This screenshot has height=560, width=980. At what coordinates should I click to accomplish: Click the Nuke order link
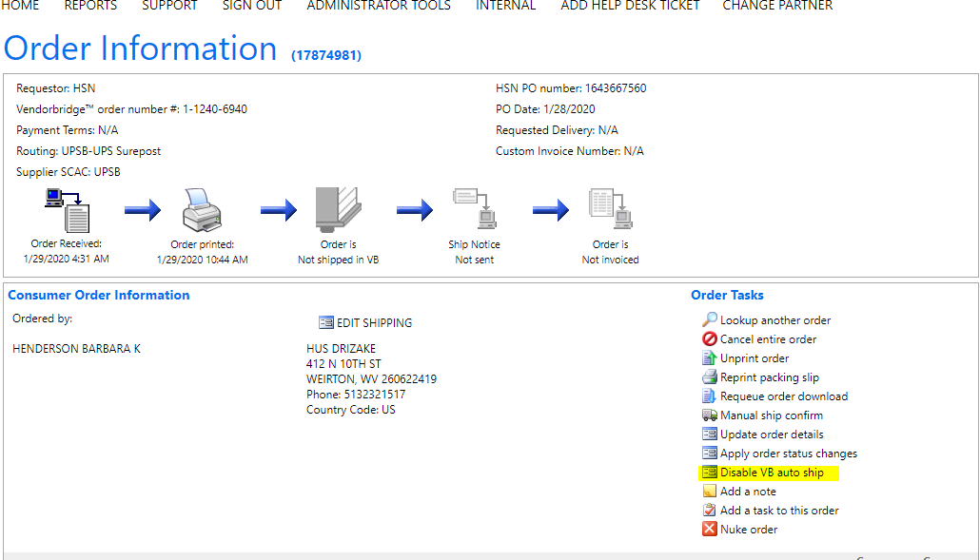pos(749,530)
